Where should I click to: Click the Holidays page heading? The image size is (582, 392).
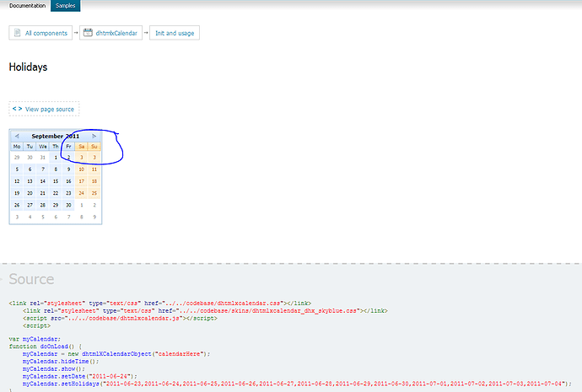[x=28, y=67]
